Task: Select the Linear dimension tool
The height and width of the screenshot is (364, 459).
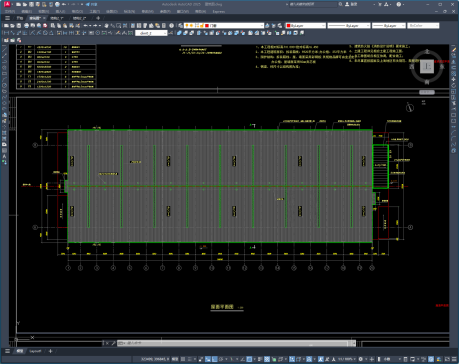Action: click(x=6, y=33)
